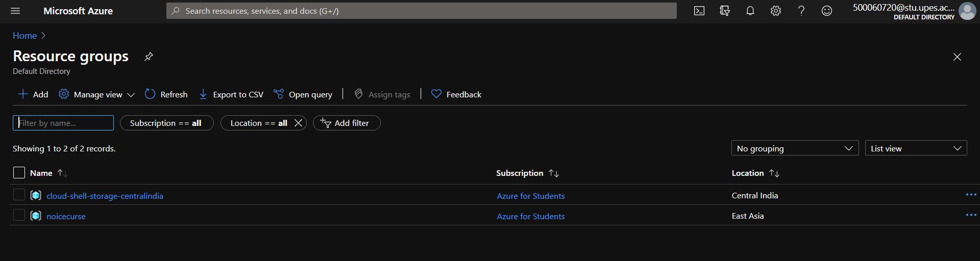Click the search magnifier icon
The width and height of the screenshot is (980, 261).
pyautogui.click(x=176, y=11)
